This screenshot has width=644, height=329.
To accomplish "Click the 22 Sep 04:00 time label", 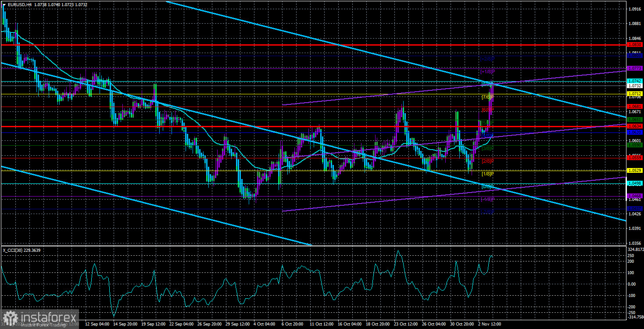I will (x=181, y=324).
